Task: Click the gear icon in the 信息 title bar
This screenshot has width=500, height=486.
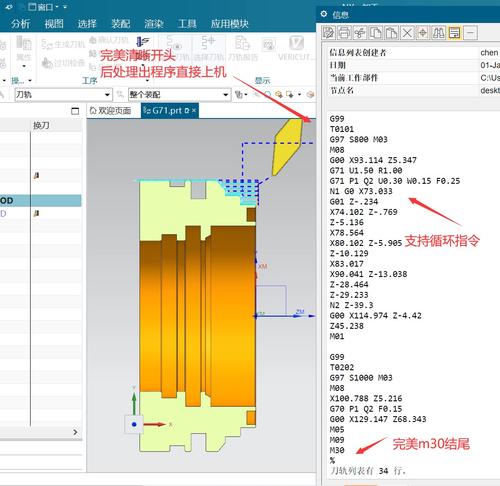Action: (324, 14)
